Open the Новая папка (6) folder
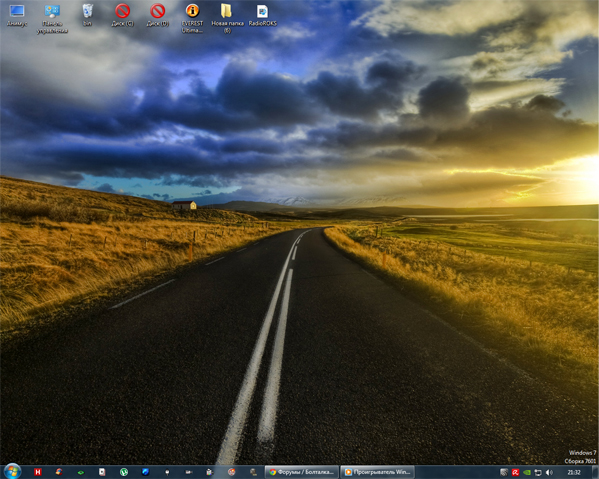The width and height of the screenshot is (599, 479). click(227, 19)
